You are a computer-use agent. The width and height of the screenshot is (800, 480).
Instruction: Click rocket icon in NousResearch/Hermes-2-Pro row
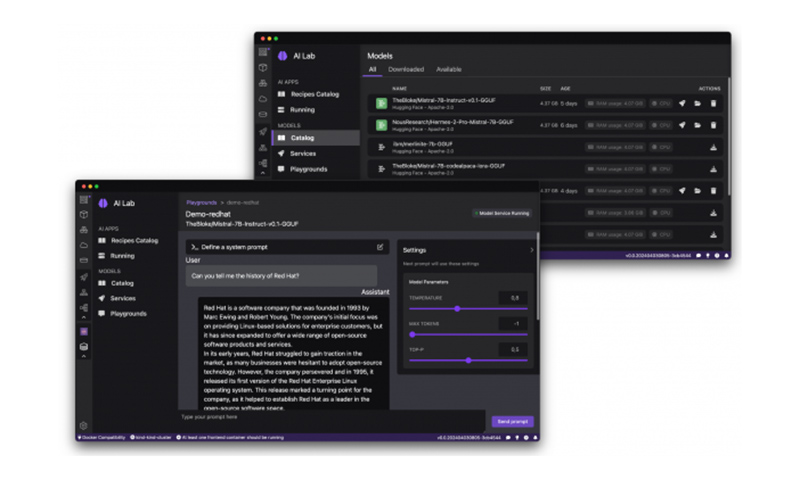(x=682, y=125)
